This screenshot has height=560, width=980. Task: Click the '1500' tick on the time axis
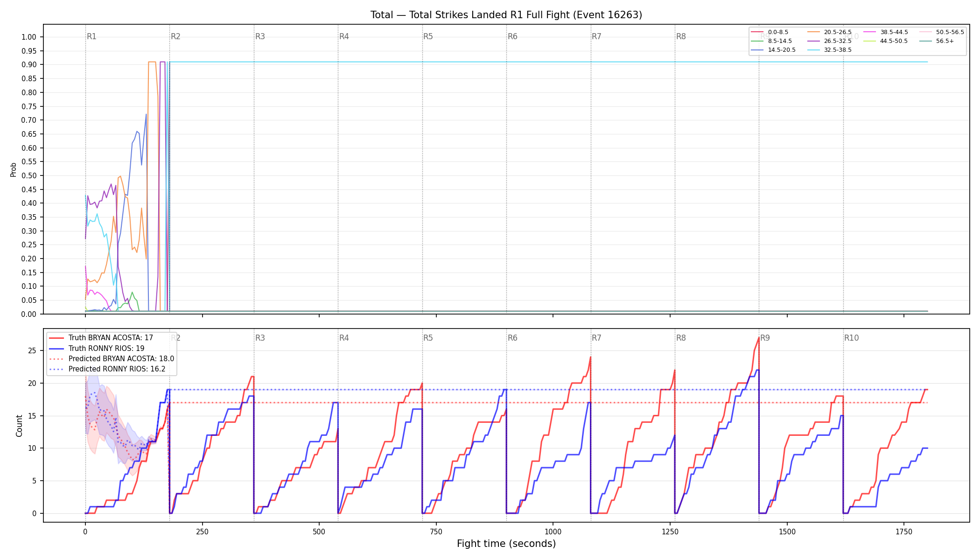click(x=787, y=532)
